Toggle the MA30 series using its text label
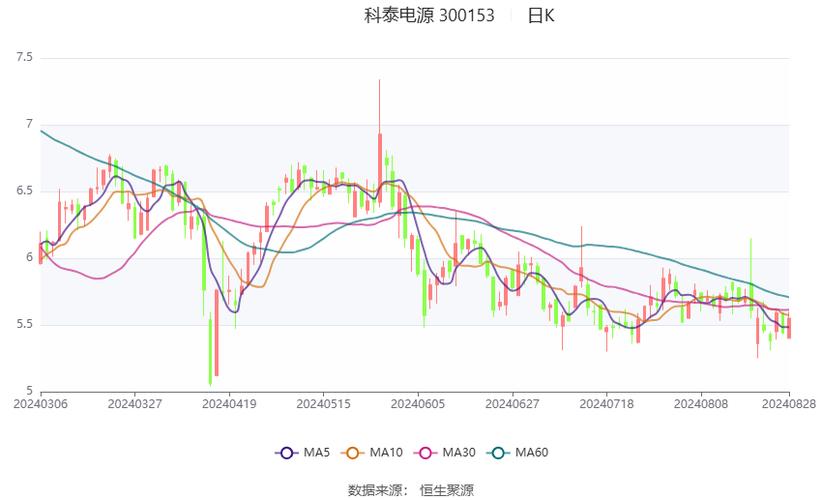Viewport: 822px width, 500px height. pyautogui.click(x=459, y=453)
